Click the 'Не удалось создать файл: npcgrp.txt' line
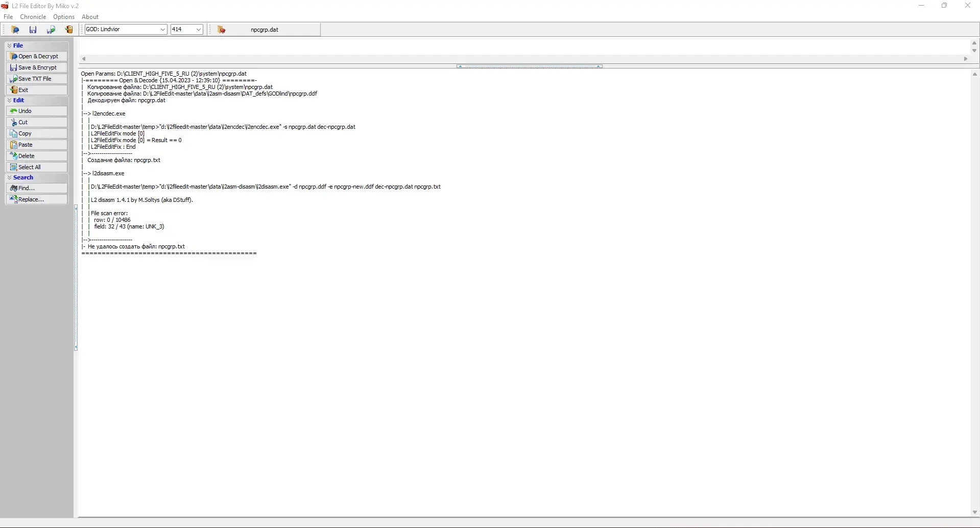 pyautogui.click(x=136, y=246)
